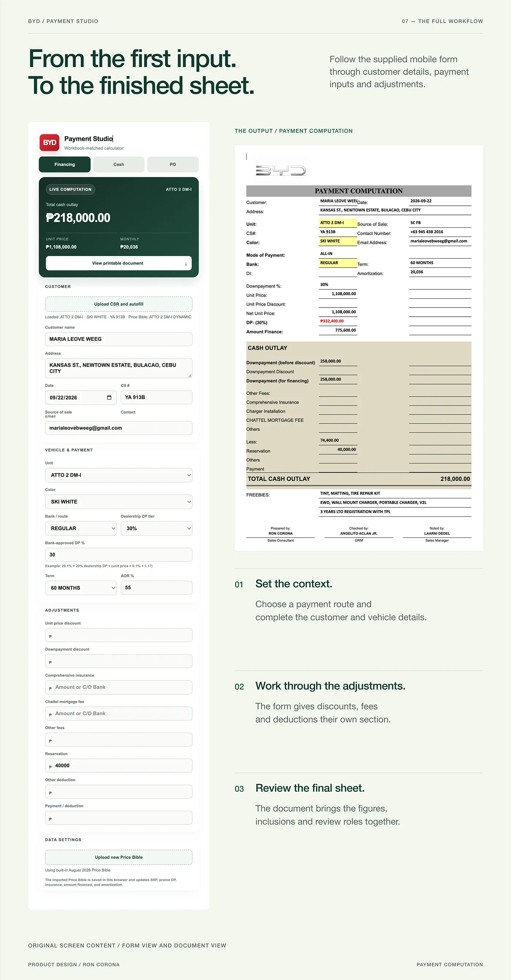The height and width of the screenshot is (980, 511).
Task: Click the Customer name field
Action: point(119,339)
